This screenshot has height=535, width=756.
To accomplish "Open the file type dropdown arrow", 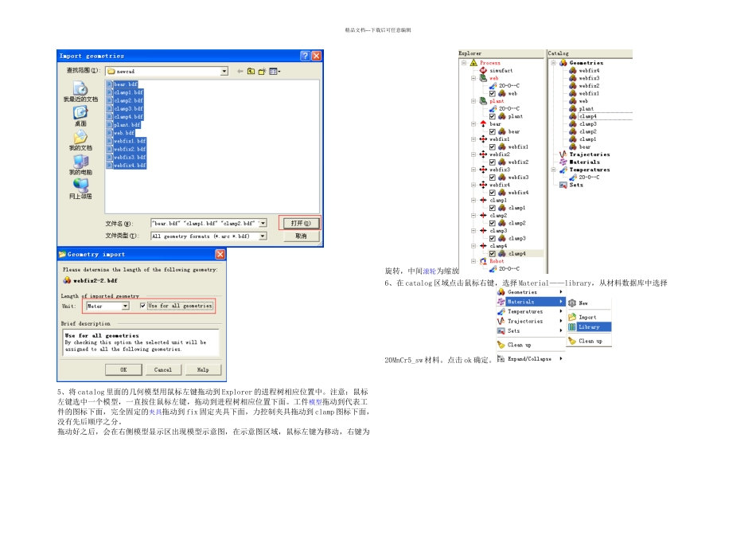I will tap(263, 236).
